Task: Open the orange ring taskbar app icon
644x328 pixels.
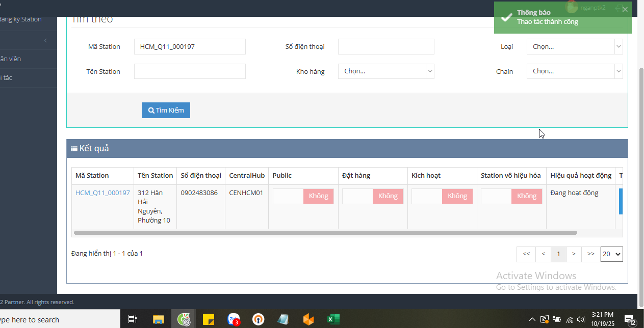Action: pyautogui.click(x=259, y=319)
